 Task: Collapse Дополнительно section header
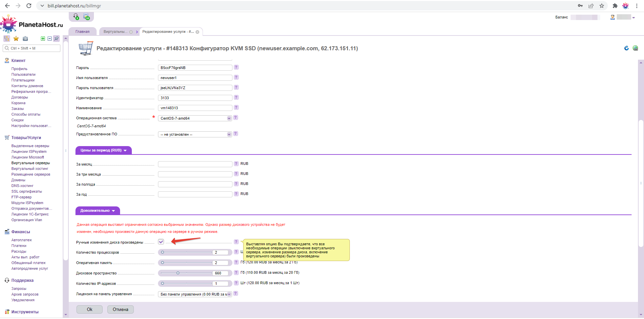[98, 211]
